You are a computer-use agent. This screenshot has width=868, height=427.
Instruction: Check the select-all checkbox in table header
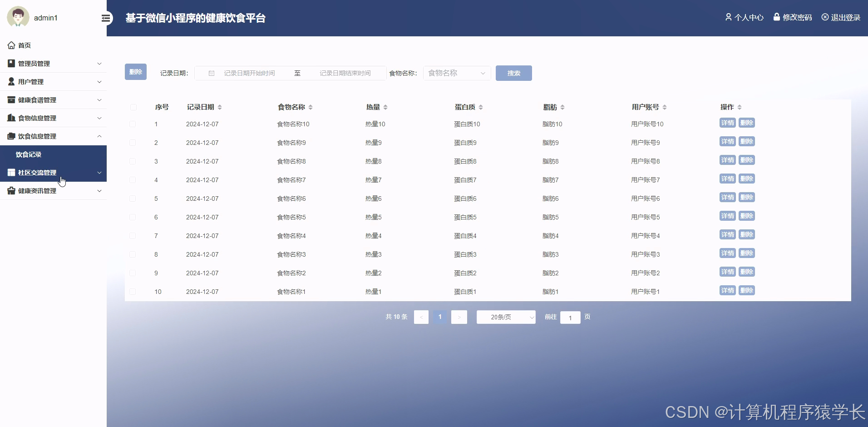pyautogui.click(x=133, y=107)
